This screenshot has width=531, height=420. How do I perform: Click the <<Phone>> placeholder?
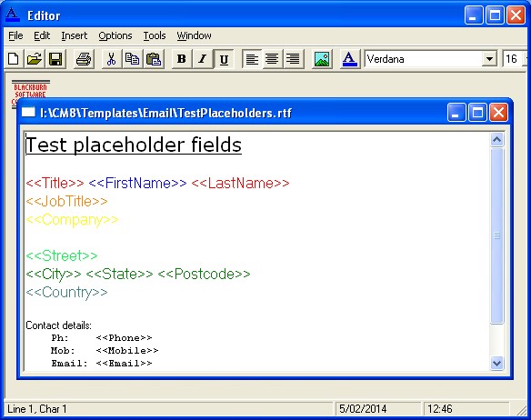tap(124, 338)
